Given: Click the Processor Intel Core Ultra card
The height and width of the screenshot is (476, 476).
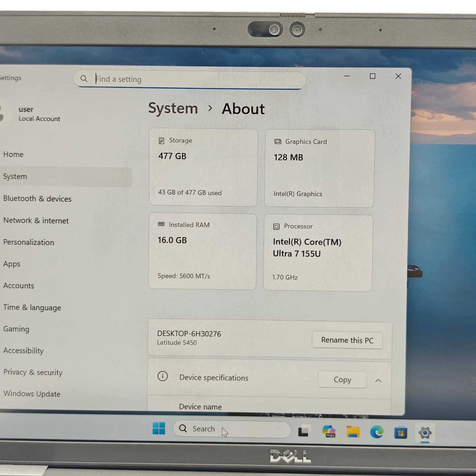Looking at the screenshot, I should click(318, 253).
